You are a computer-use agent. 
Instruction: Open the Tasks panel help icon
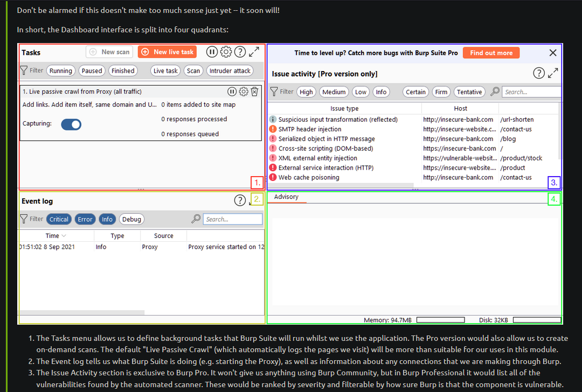(240, 52)
